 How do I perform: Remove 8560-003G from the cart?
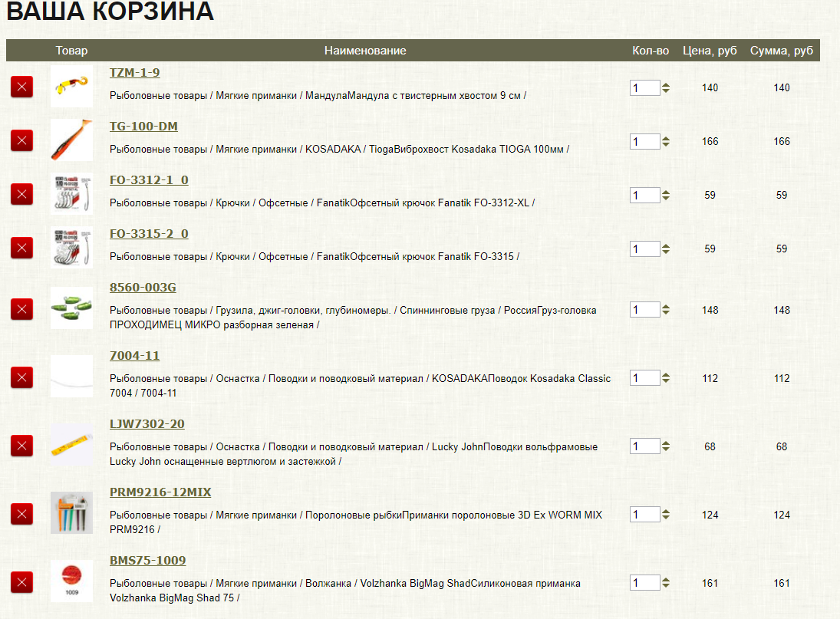(x=22, y=309)
